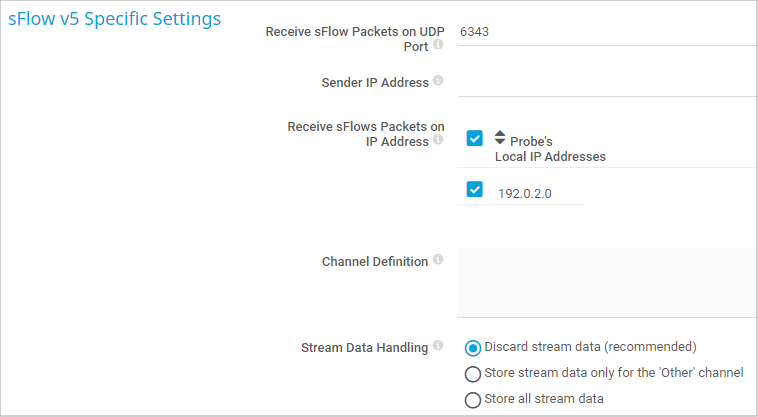This screenshot has width=758, height=417.
Task: Click info icon beside UDP Port label
Action: point(438,45)
